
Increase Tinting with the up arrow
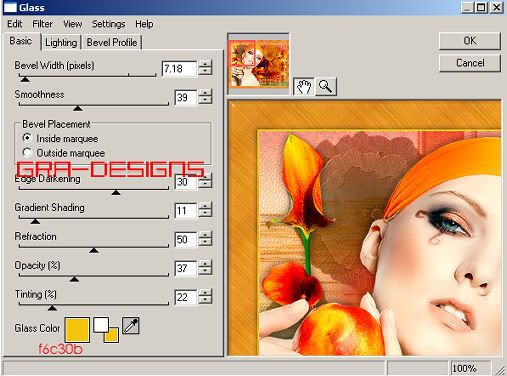[205, 293]
